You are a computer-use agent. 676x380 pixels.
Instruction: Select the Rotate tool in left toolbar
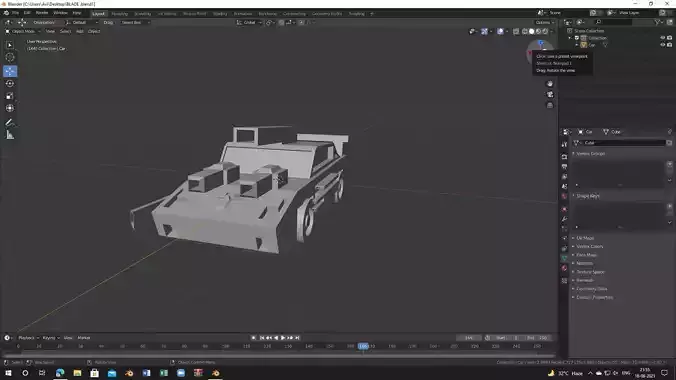[x=10, y=83]
